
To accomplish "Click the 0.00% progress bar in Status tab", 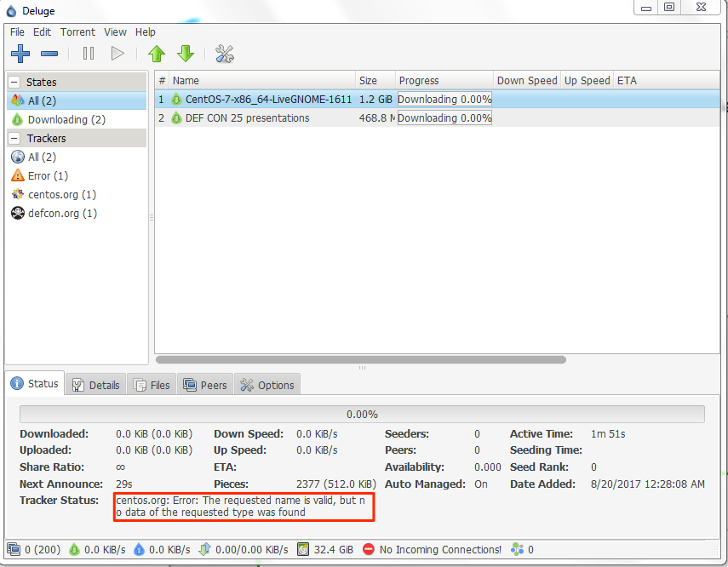I will point(362,414).
